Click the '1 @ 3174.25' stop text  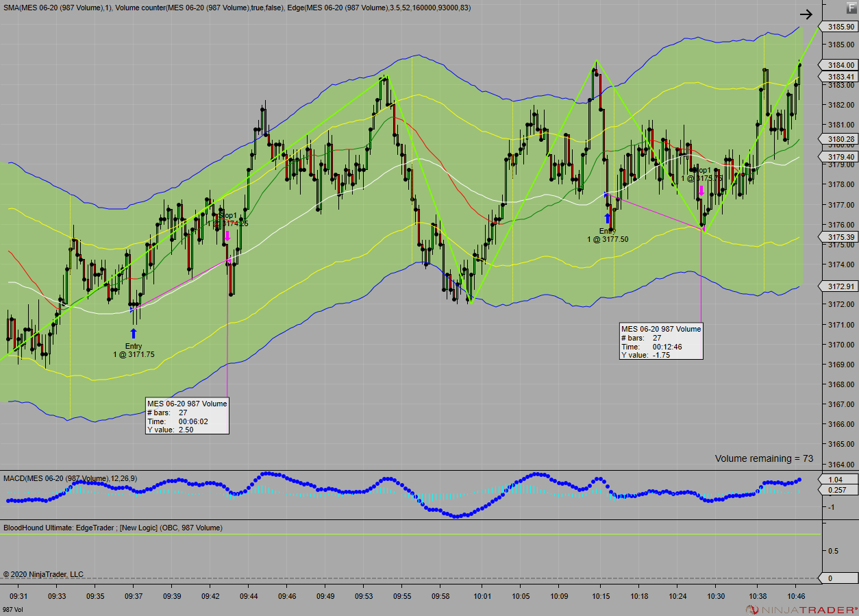[228, 223]
